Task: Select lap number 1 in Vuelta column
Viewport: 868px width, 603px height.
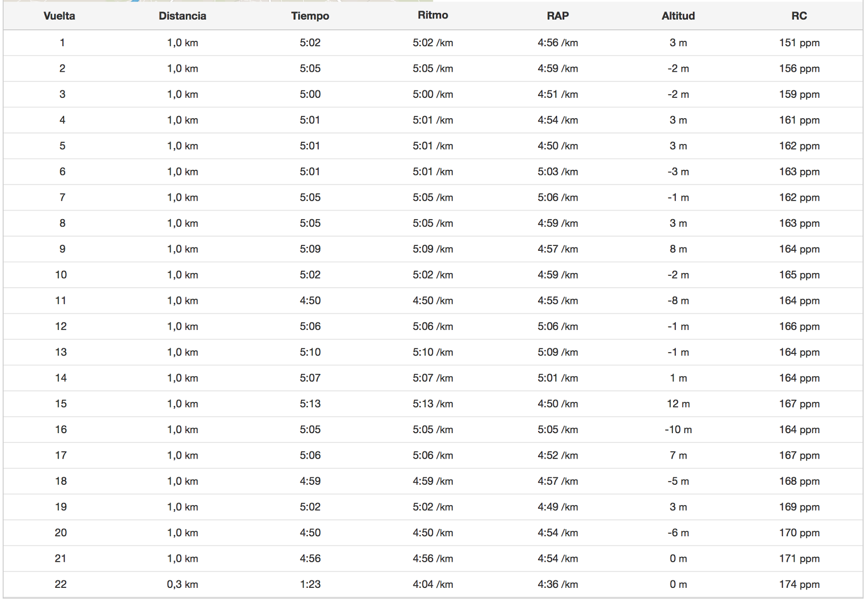Action: point(62,43)
